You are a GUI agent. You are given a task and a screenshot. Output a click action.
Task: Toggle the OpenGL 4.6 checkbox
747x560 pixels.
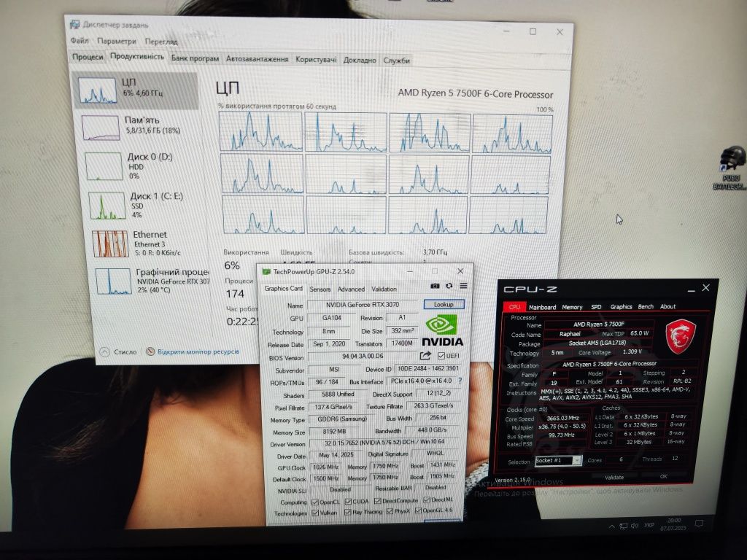tap(418, 511)
